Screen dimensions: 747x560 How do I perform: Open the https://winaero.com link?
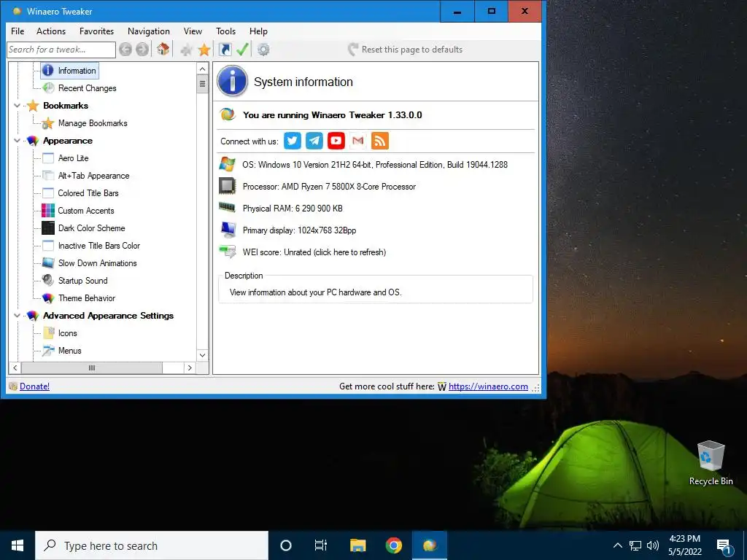[488, 386]
